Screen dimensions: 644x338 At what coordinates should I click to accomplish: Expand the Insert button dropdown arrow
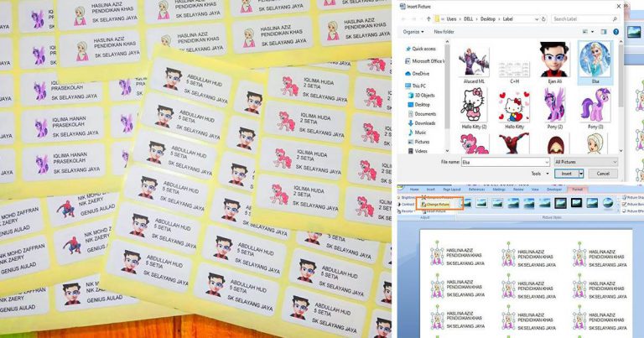(581, 174)
